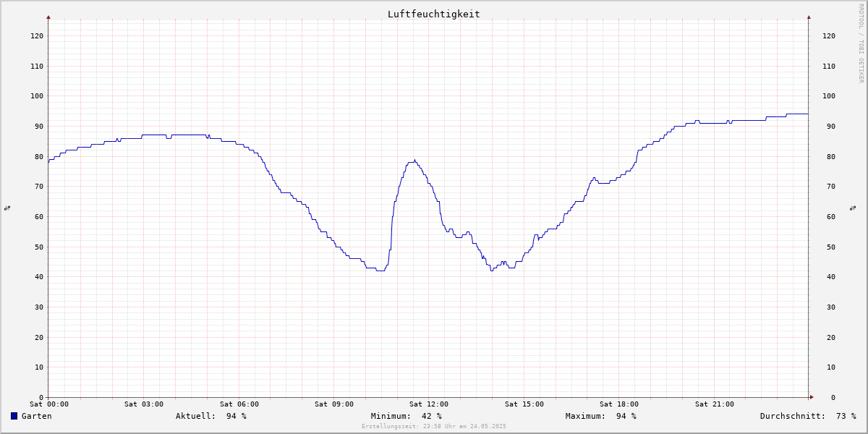Click the Sat 21:00 time axis label
868x434 pixels.
pyautogui.click(x=715, y=404)
